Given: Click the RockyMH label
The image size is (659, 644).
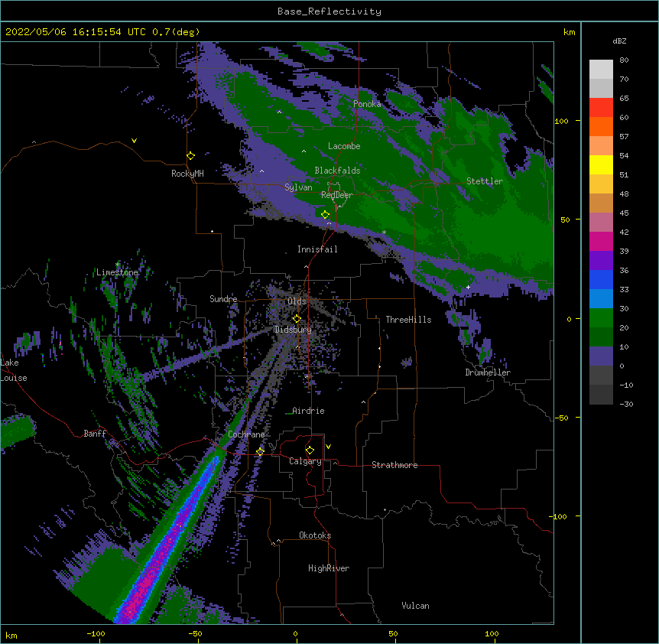Looking at the screenshot, I should pyautogui.click(x=187, y=174).
